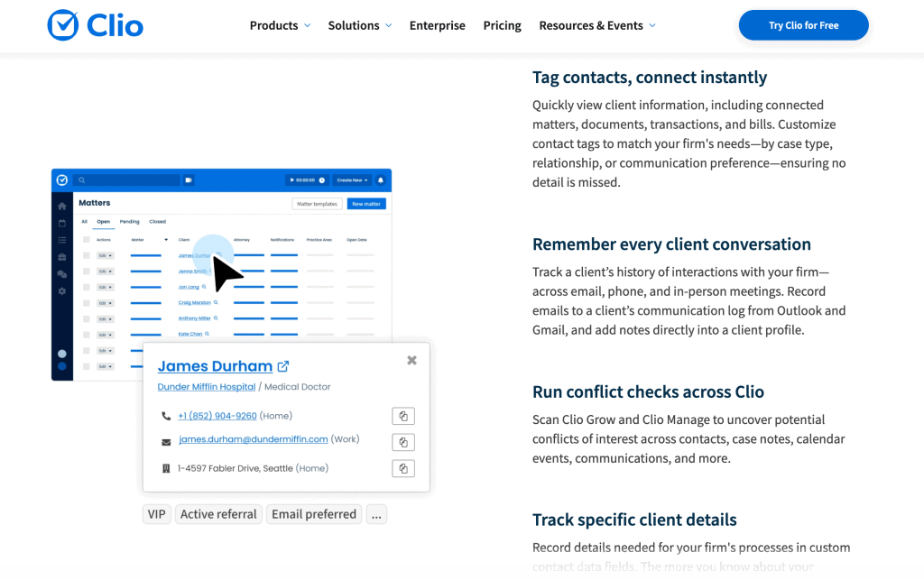This screenshot has width=924, height=580.
Task: Close the James Durham contact card
Action: pyautogui.click(x=411, y=361)
